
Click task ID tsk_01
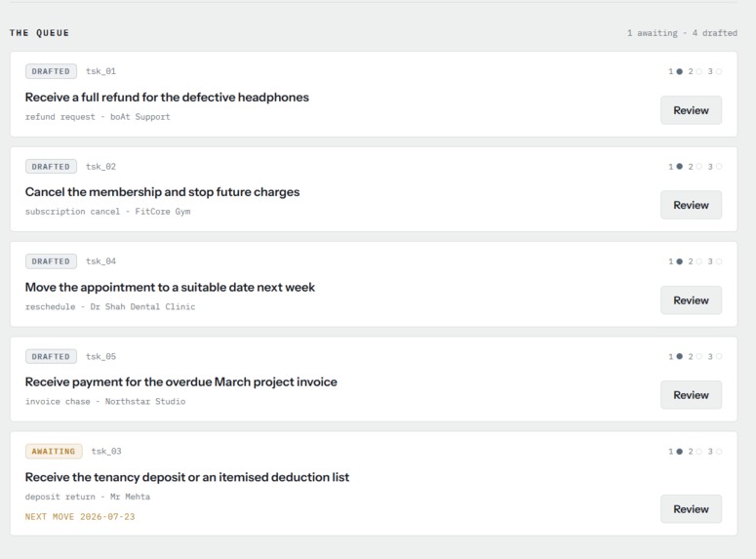point(100,71)
